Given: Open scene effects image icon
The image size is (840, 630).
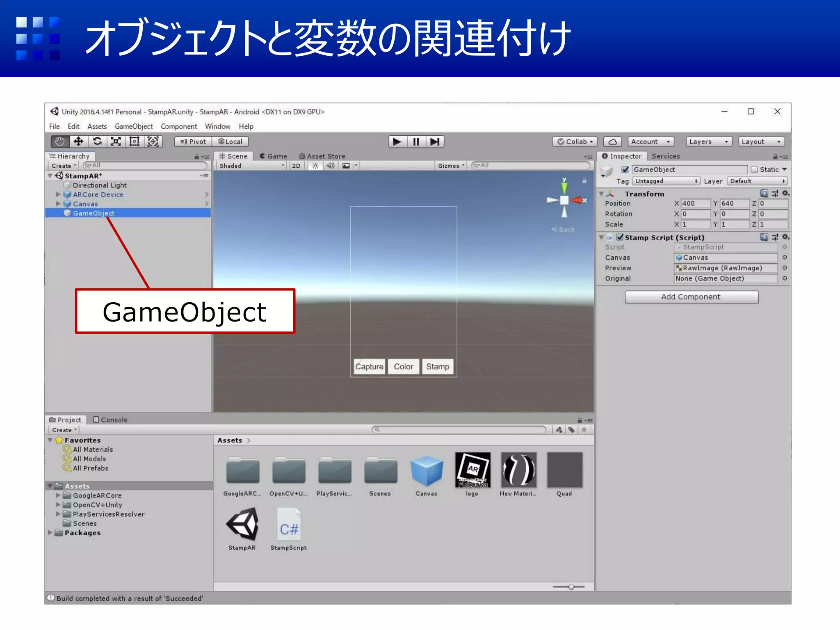Looking at the screenshot, I should click(x=346, y=166).
